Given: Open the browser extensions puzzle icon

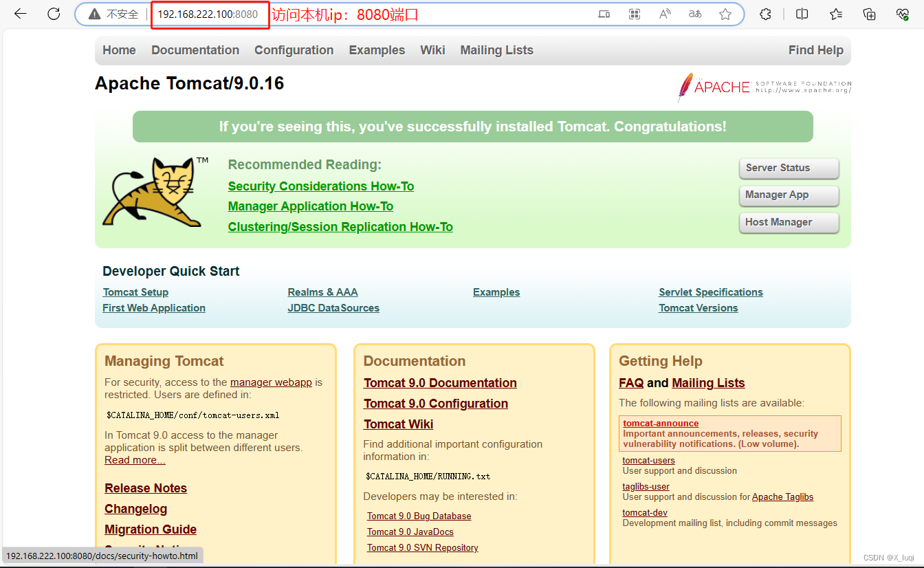Looking at the screenshot, I should pos(766,14).
